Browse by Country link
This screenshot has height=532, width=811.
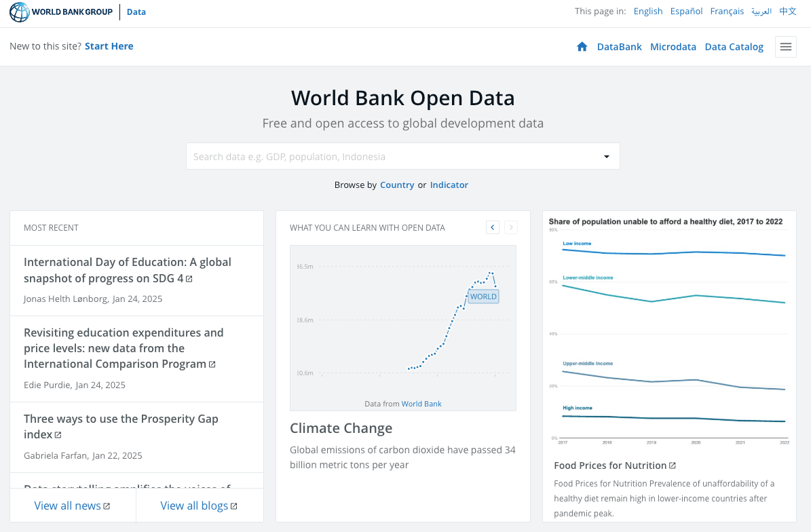point(397,185)
